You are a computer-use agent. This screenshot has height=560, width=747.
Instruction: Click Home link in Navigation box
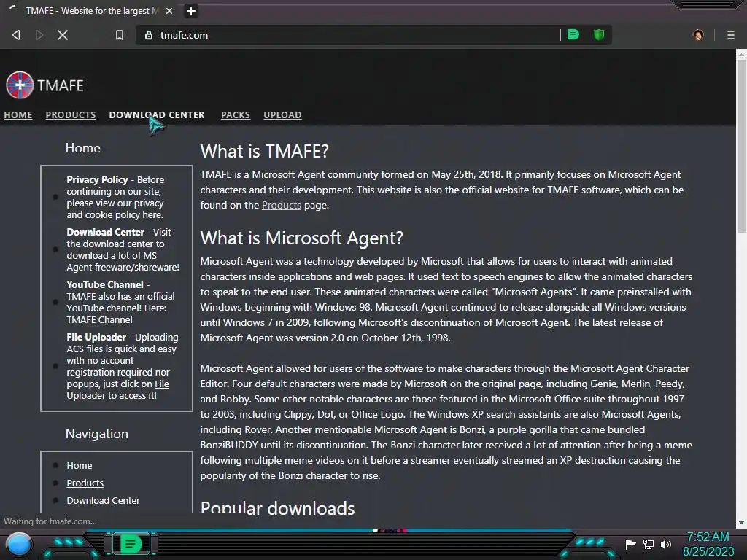(80, 466)
